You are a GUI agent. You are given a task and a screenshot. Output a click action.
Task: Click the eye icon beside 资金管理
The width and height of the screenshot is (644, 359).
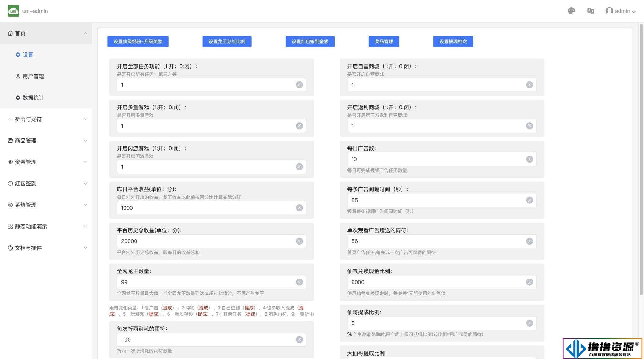[x=10, y=162]
